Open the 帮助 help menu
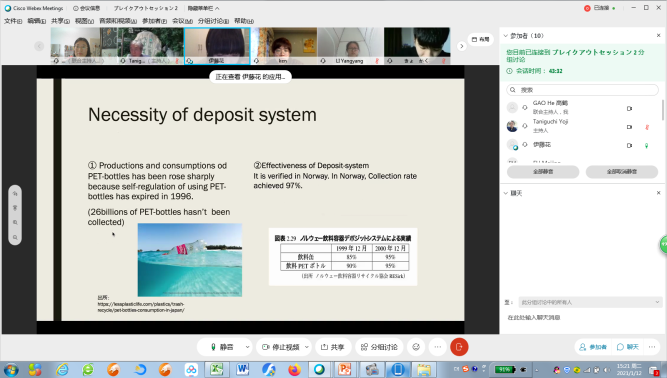This screenshot has height=378, width=667. point(244,21)
